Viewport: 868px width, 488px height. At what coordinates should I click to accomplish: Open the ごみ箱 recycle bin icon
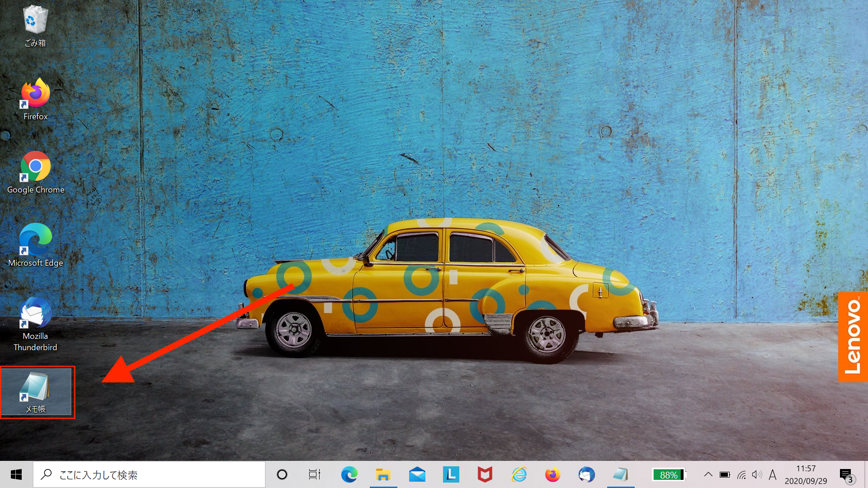coord(35,25)
